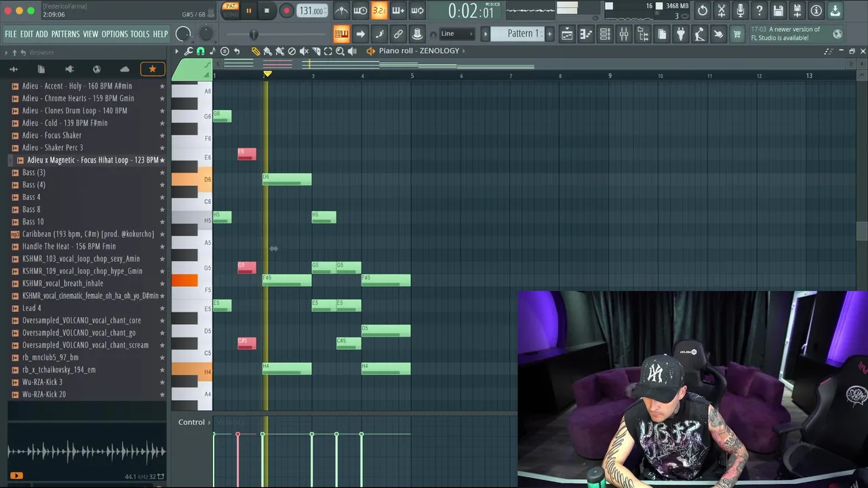The height and width of the screenshot is (488, 868).
Task: Open the EDIT menu
Action: pos(26,34)
